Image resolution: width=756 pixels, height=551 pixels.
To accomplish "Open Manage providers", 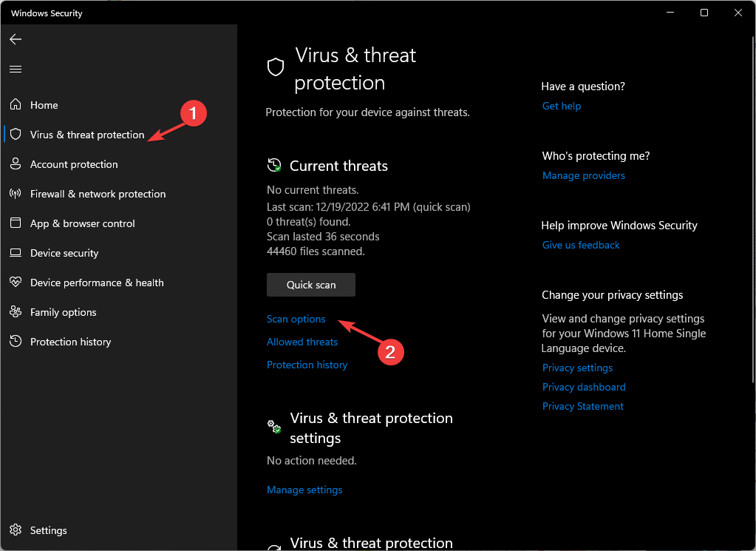I will click(x=583, y=175).
